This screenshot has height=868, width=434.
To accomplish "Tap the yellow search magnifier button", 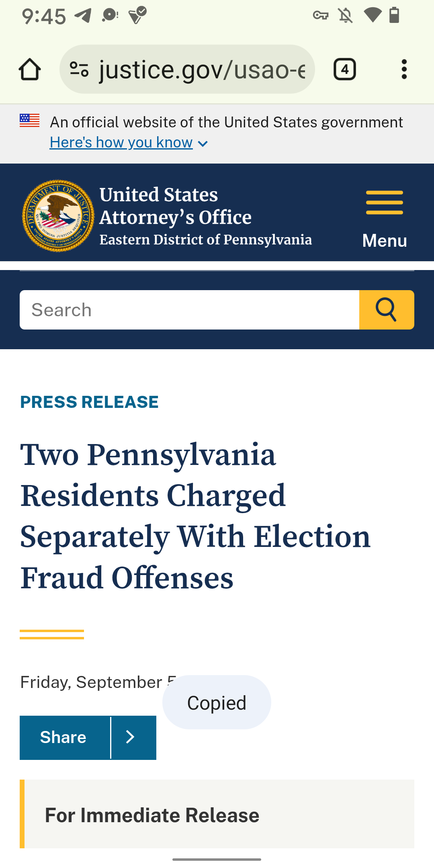I will tap(386, 310).
